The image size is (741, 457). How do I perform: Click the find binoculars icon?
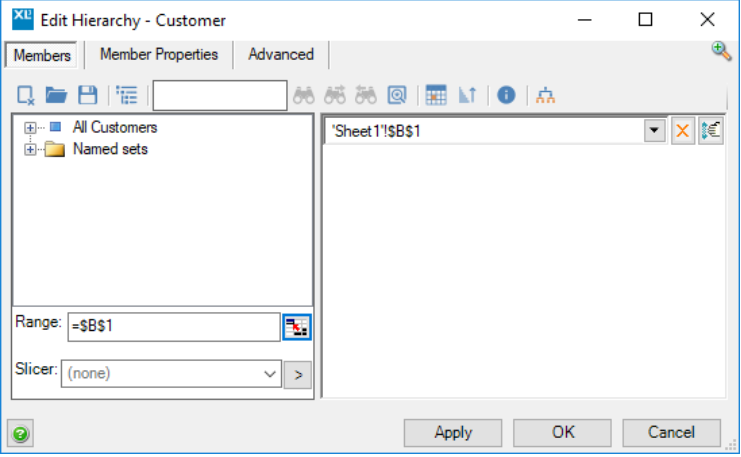click(x=303, y=95)
